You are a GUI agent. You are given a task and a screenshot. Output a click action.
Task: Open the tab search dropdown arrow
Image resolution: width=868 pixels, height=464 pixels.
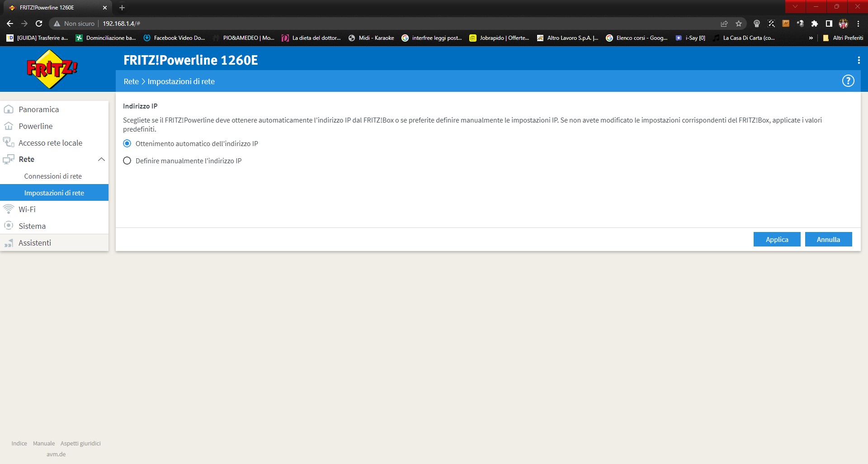coord(795,6)
